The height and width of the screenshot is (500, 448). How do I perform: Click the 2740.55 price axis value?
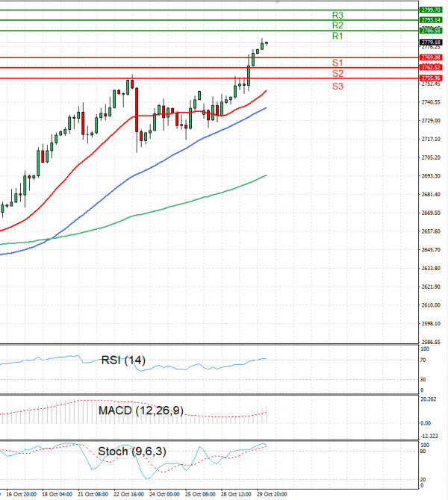pos(431,102)
